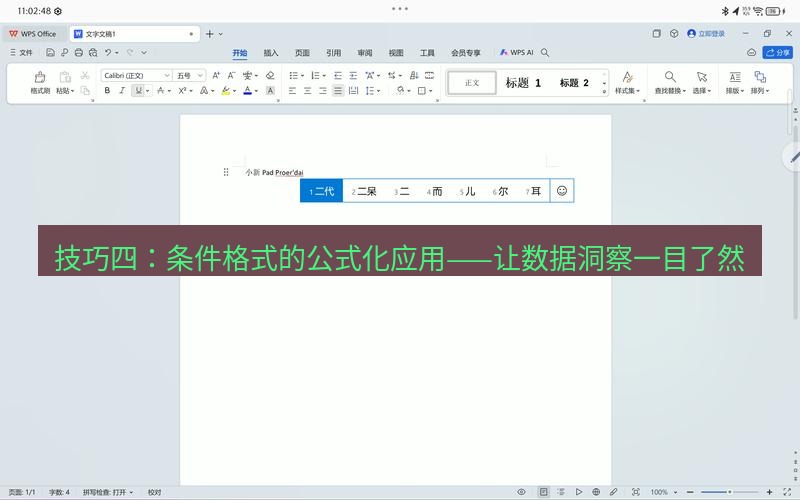
Task: Click the Styles set (样式集) icon
Action: click(628, 77)
